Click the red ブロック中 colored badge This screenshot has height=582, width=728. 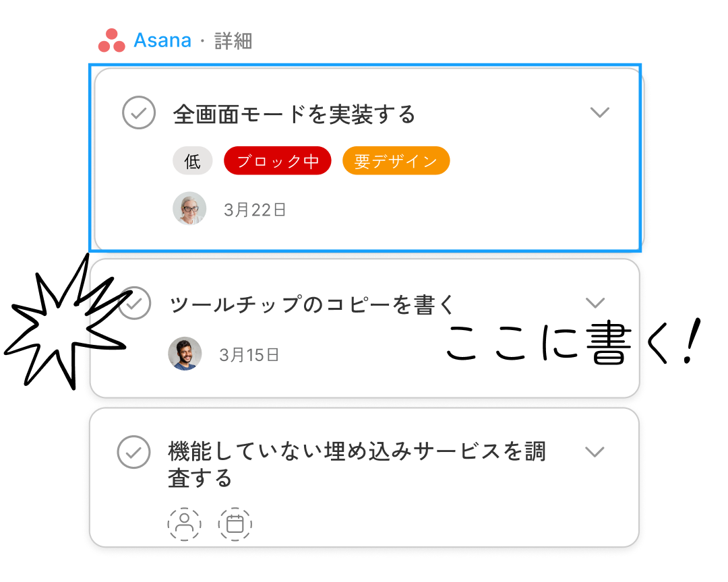click(x=277, y=160)
